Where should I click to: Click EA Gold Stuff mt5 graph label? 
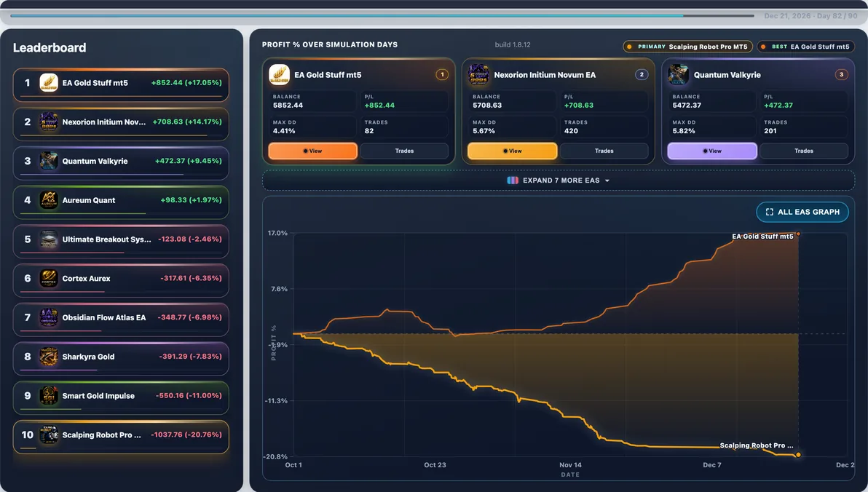[x=762, y=237]
